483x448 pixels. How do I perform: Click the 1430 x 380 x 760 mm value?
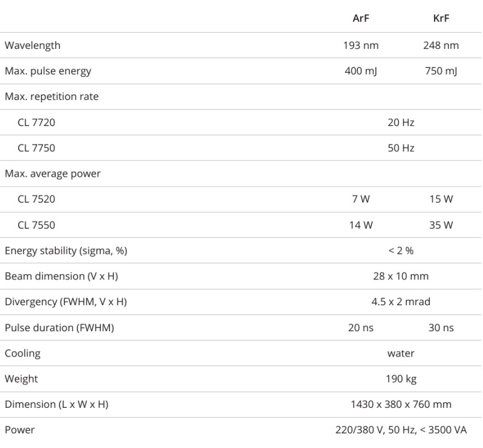pyautogui.click(x=401, y=405)
